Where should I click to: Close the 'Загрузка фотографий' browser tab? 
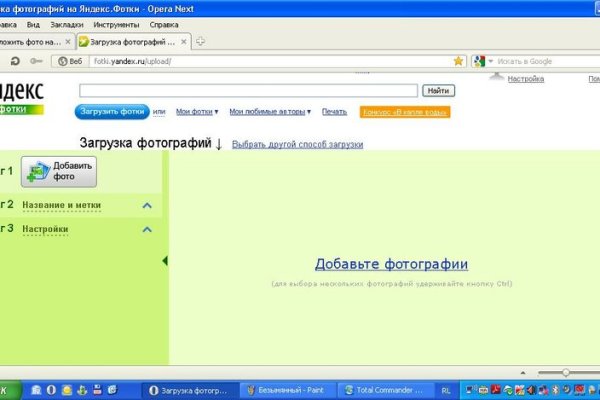point(184,41)
